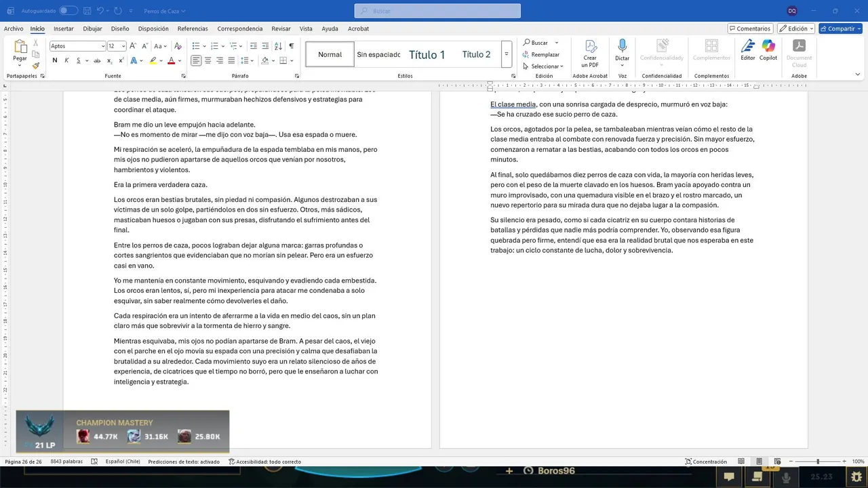Switch to the Revisar tab

[x=281, y=28]
